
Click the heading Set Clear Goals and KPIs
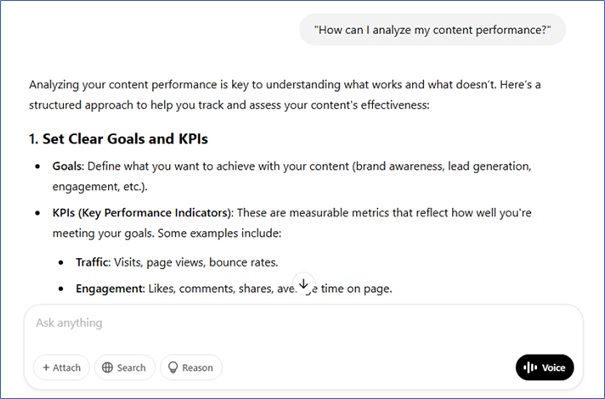click(x=118, y=139)
